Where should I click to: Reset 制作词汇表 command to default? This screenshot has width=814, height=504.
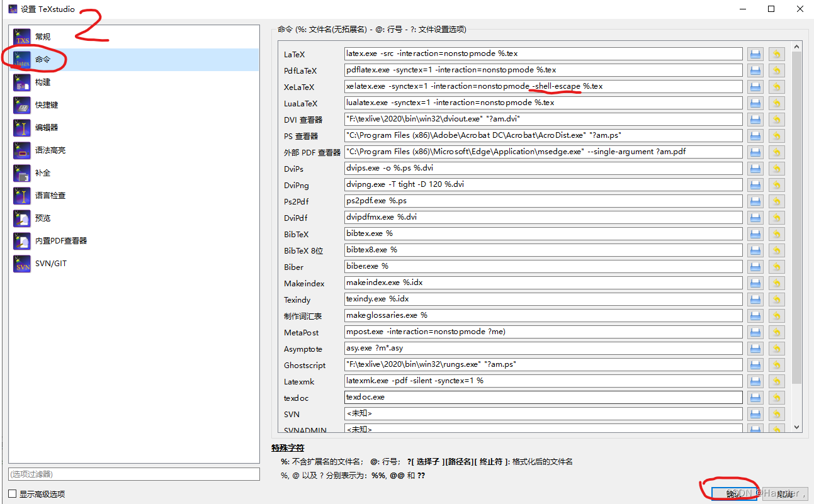click(x=777, y=316)
